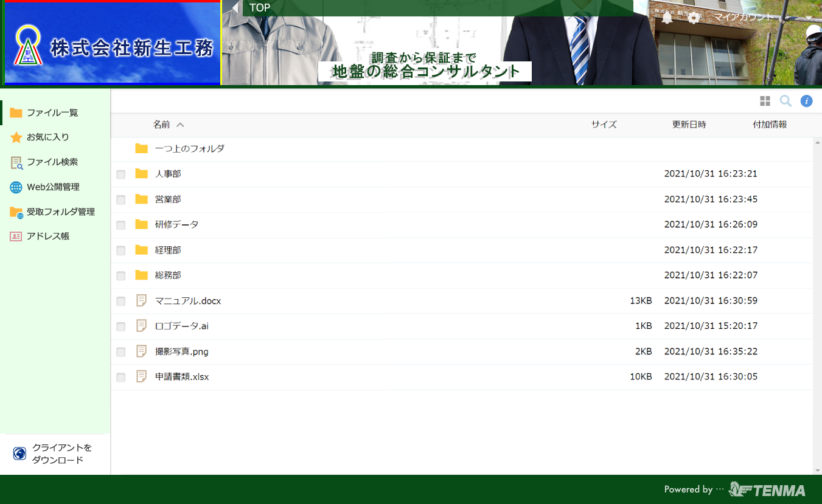Viewport: 822px width, 504px height.
Task: Open the 研修データ folder name
Action: [177, 224]
